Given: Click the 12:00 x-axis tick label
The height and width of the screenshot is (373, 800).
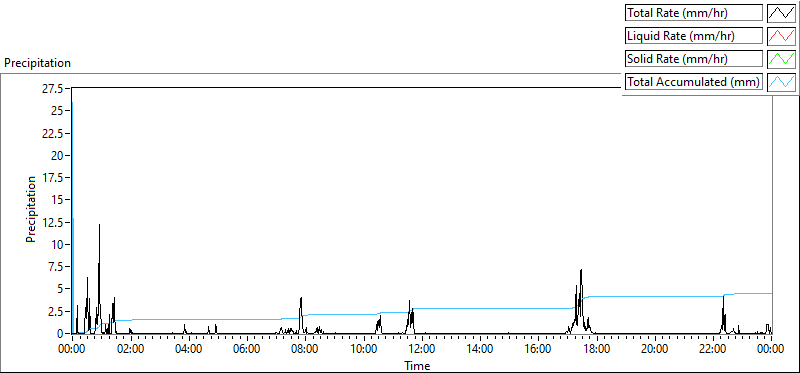Looking at the screenshot, I should pos(421,350).
